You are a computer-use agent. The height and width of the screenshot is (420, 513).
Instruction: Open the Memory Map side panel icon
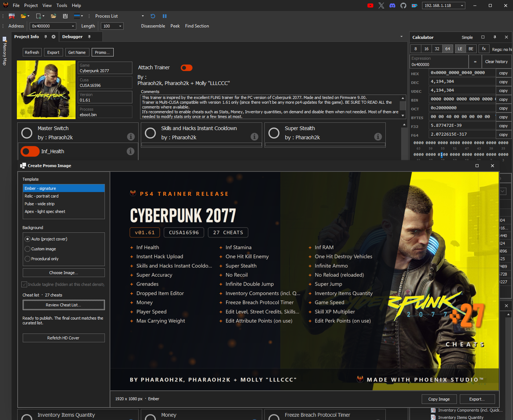tap(5, 39)
